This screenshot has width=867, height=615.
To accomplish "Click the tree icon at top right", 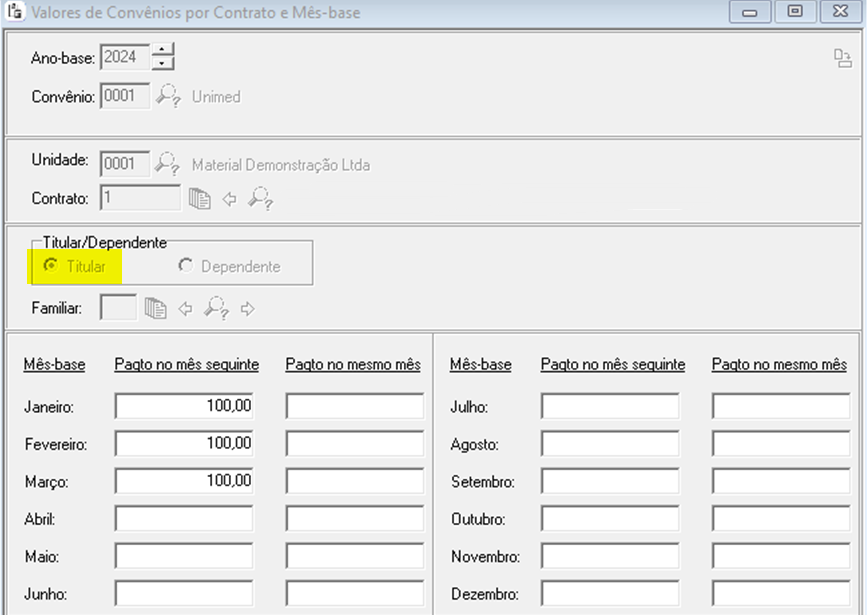I will (x=842, y=58).
